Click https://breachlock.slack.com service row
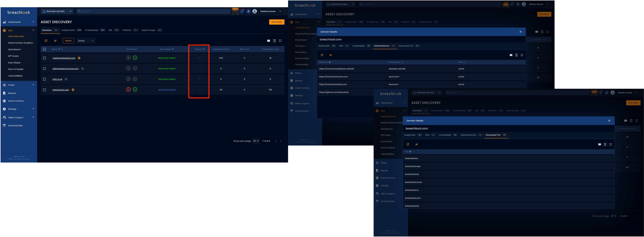Viewport: 644px width, 237px height. coord(421,84)
